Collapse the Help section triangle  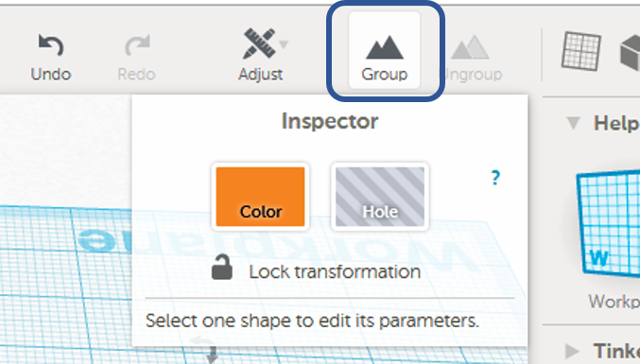573,123
